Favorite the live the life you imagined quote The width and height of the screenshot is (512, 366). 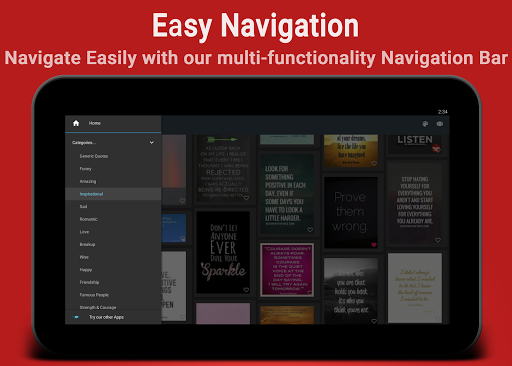tap(374, 163)
